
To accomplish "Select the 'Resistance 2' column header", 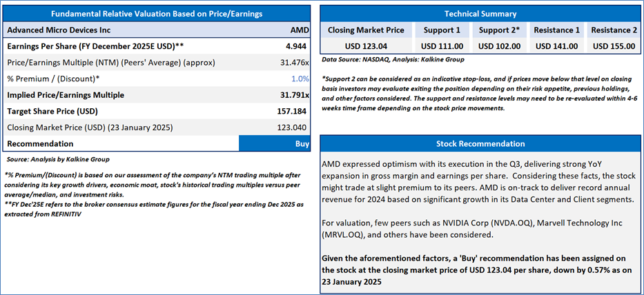I will point(614,30).
